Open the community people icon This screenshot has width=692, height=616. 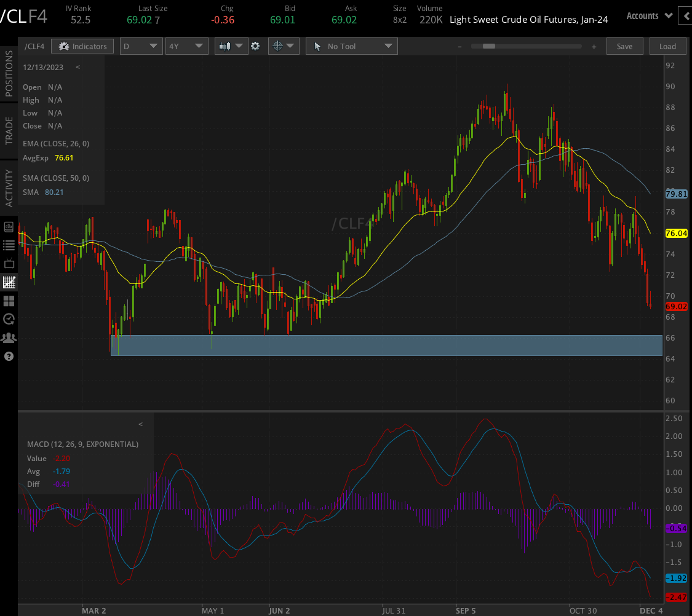[9, 338]
